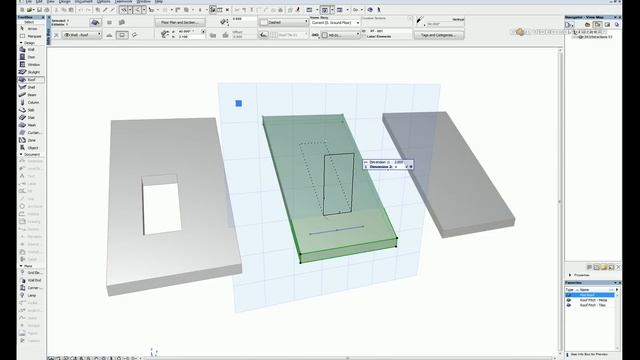Select the Wall End tool

click(31, 280)
